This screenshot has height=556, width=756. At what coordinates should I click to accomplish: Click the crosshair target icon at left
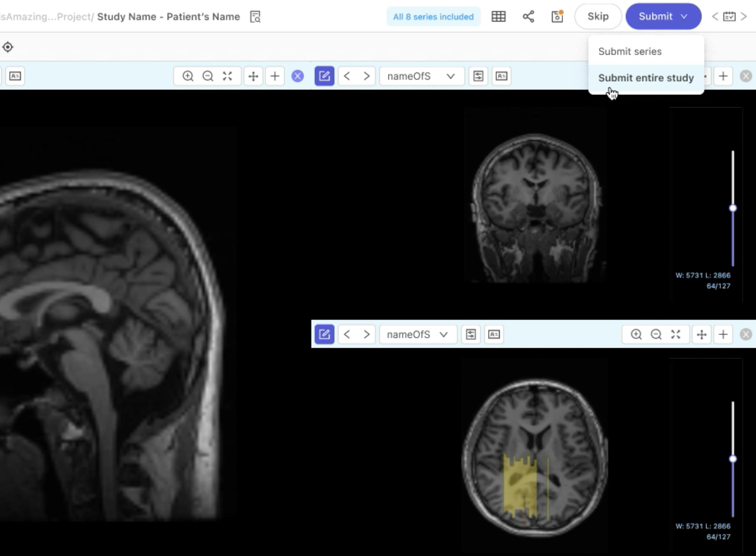point(8,47)
